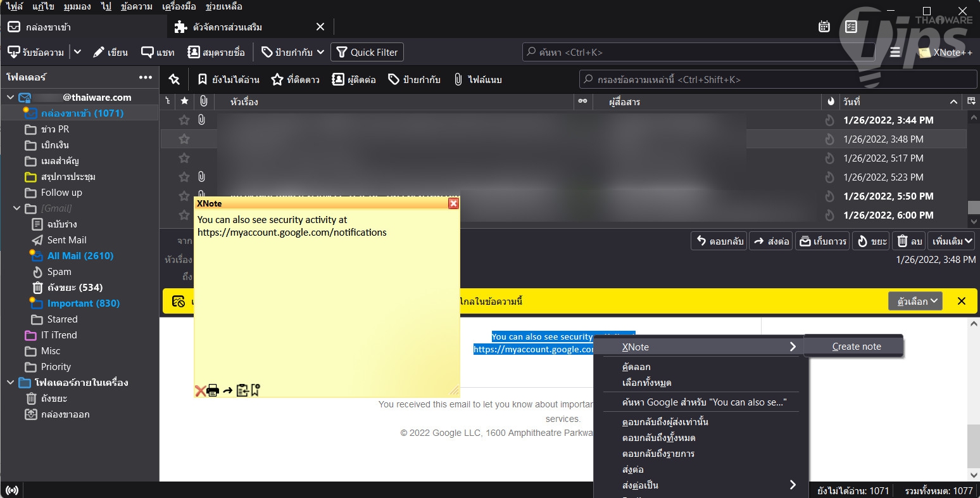Viewport: 980px width, 498px height.
Task: Click the เขียน compose button
Action: (110, 52)
